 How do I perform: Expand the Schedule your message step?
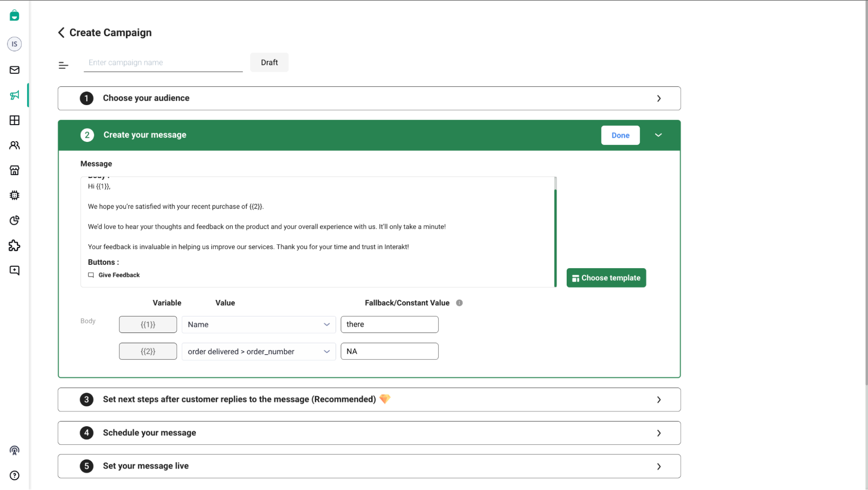coord(659,433)
